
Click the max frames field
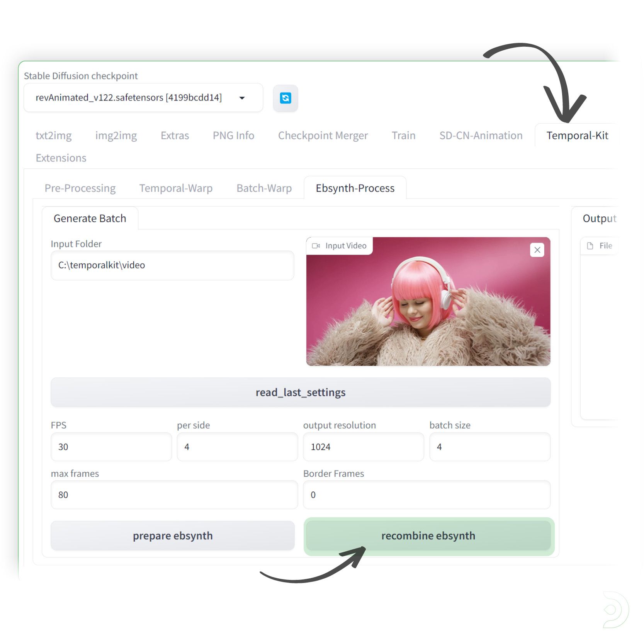(174, 495)
